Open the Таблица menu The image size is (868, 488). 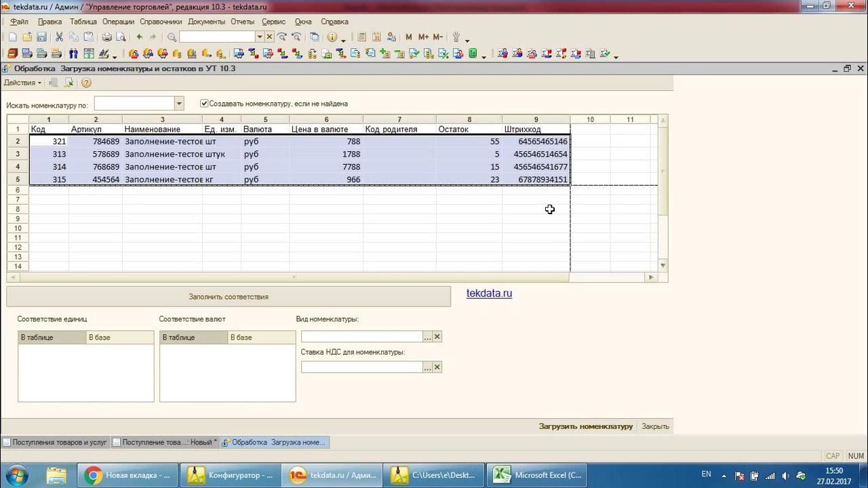point(83,22)
